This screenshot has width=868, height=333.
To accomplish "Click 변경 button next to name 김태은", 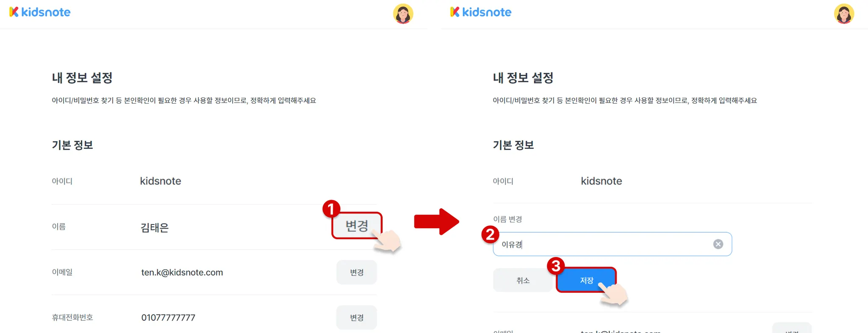I will point(357,226).
